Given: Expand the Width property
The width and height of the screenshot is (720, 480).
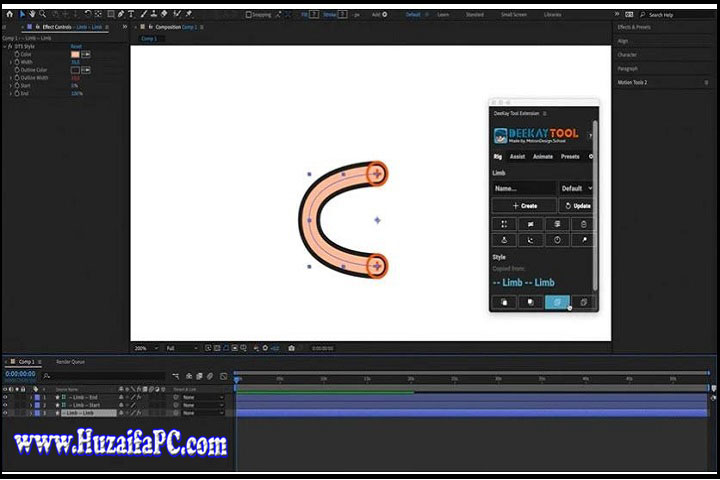Looking at the screenshot, I should click(x=11, y=62).
